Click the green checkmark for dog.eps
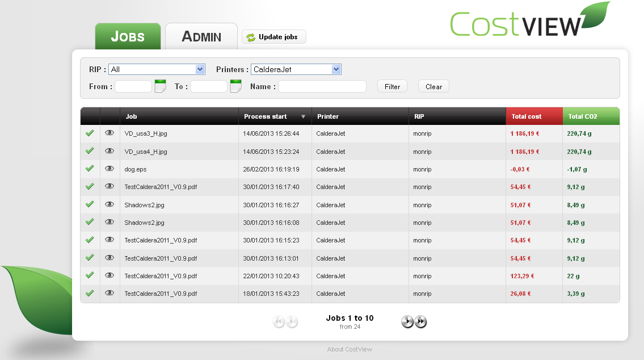Image resolution: width=644 pixels, height=360 pixels. point(89,169)
